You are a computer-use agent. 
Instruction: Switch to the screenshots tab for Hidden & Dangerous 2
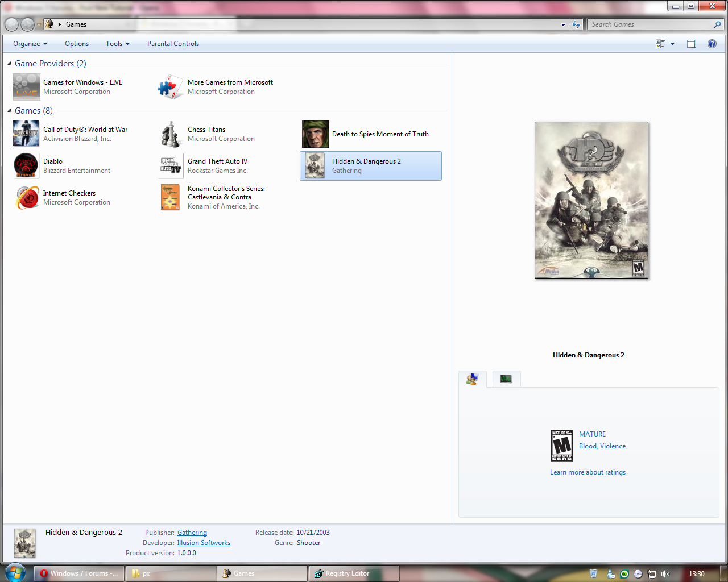(x=506, y=379)
